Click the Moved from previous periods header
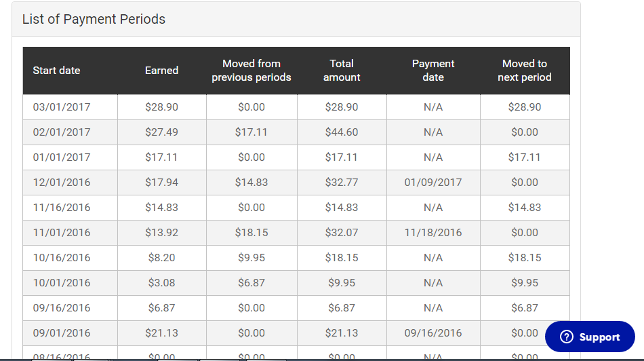Screen dimensions: 644x361 (x=251, y=71)
